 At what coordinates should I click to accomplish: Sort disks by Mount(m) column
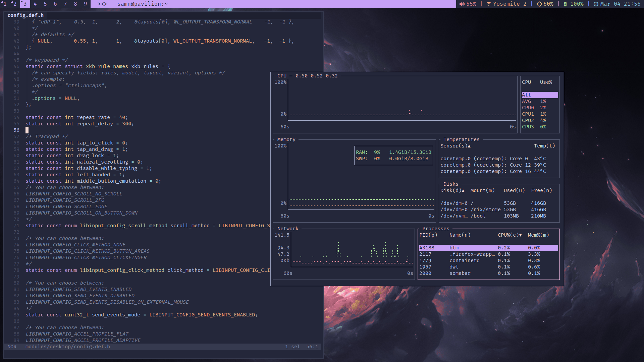[482, 190]
